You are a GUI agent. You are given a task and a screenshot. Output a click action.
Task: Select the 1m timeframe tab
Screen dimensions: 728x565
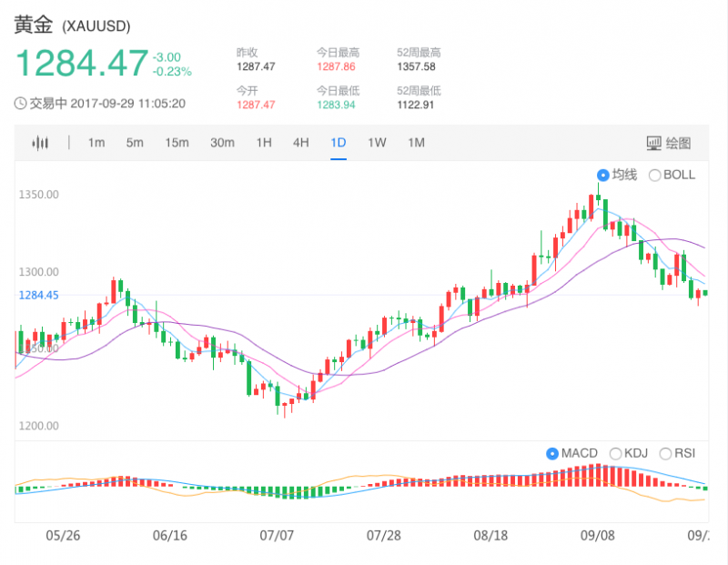tap(96, 143)
